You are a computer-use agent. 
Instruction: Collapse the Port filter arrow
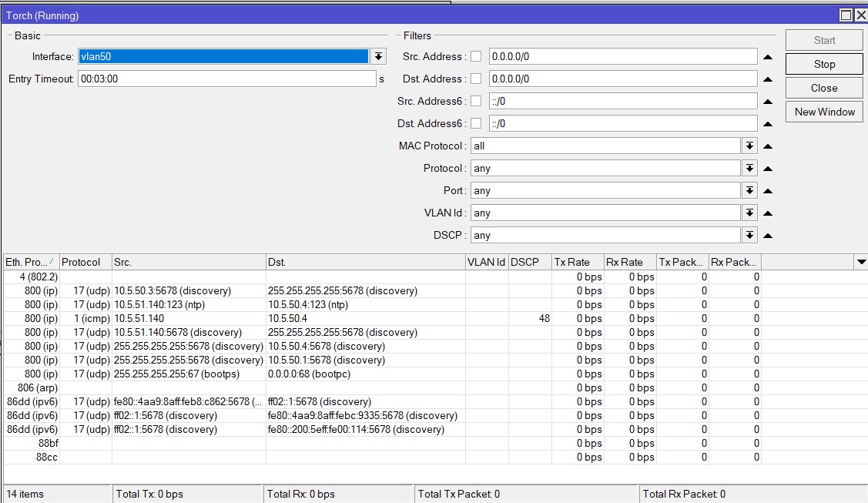tap(768, 191)
